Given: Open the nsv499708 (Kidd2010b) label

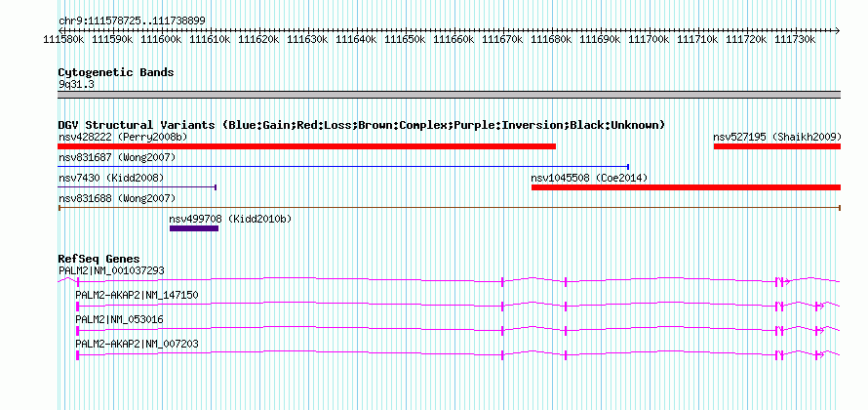Looking at the screenshot, I should pos(230,219).
